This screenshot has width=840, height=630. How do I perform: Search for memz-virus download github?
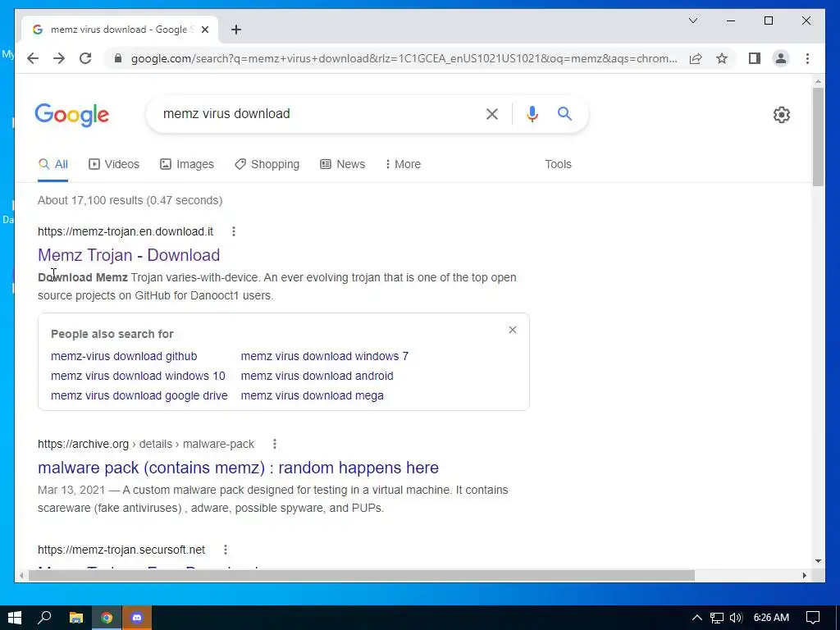(x=124, y=356)
